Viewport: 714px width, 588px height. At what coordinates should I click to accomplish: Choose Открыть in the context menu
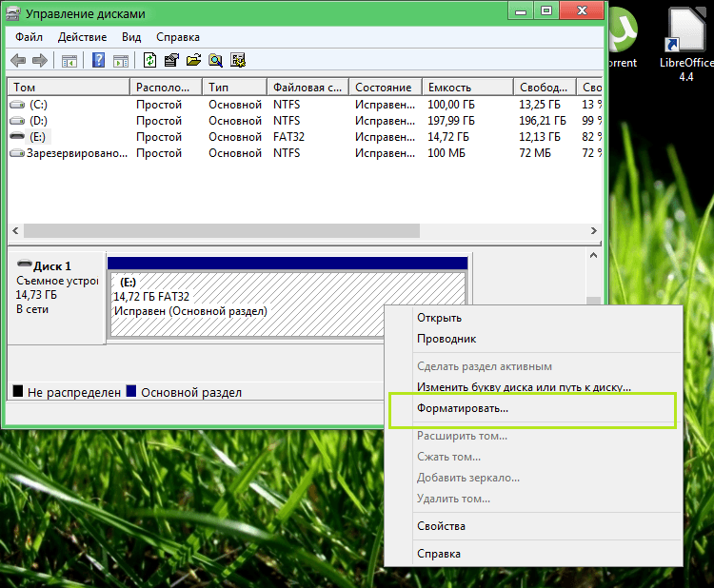pyautogui.click(x=439, y=318)
